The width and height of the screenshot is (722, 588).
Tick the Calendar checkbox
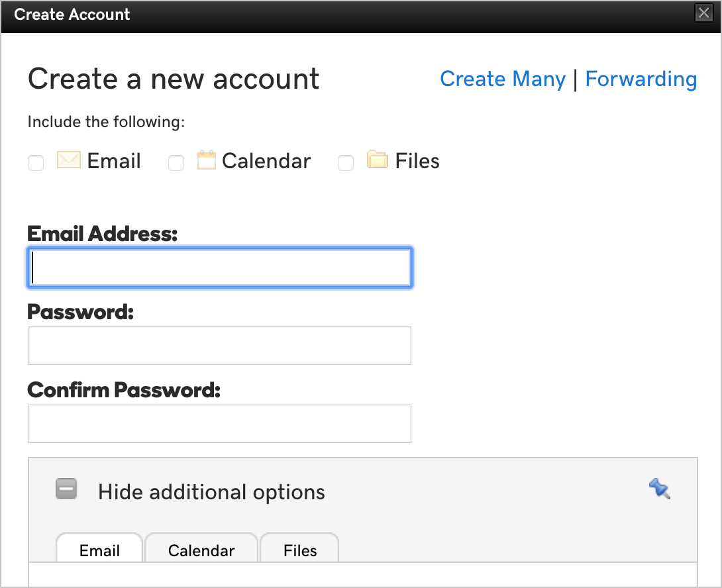(x=176, y=163)
